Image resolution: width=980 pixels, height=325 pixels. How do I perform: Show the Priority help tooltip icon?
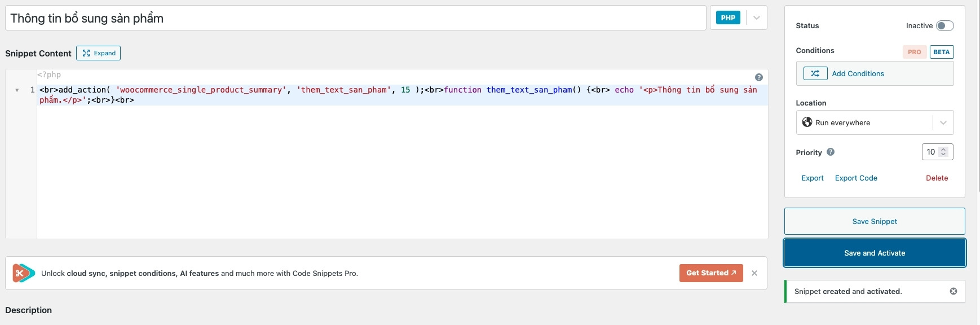831,152
